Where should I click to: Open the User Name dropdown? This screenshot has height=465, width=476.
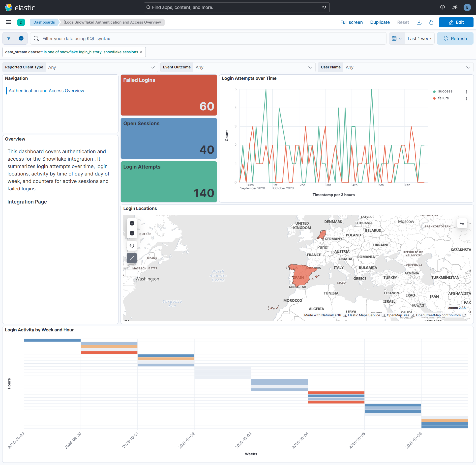408,67
